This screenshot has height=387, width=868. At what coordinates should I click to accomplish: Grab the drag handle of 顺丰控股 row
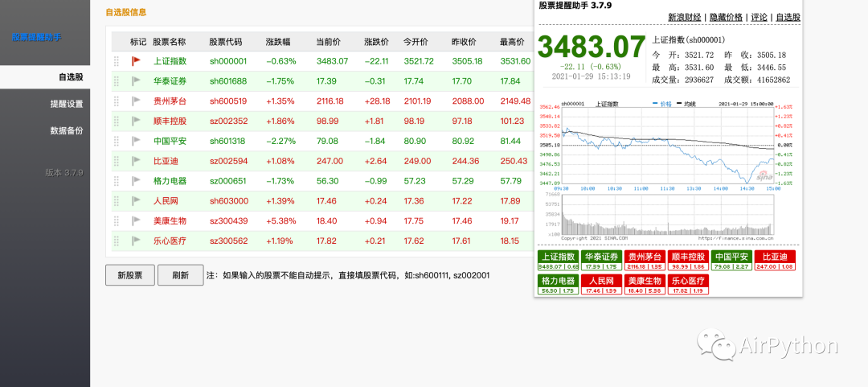point(117,121)
